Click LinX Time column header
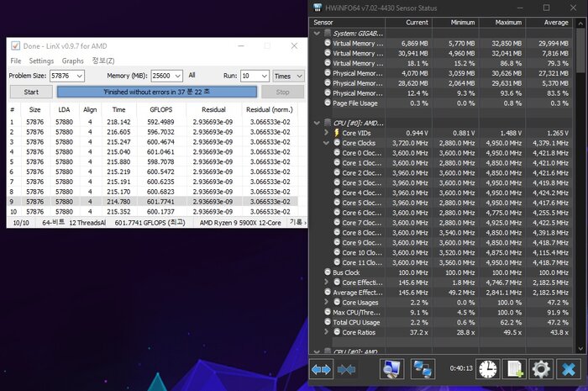 pos(119,109)
